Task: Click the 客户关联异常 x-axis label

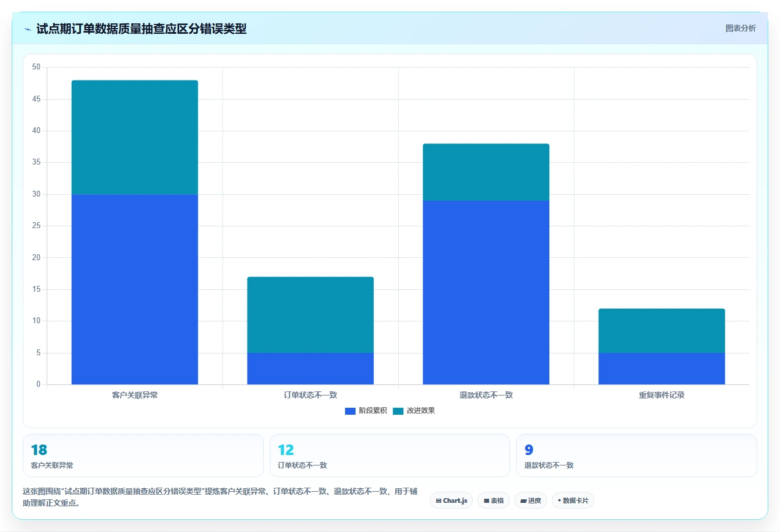Action: [x=135, y=395]
